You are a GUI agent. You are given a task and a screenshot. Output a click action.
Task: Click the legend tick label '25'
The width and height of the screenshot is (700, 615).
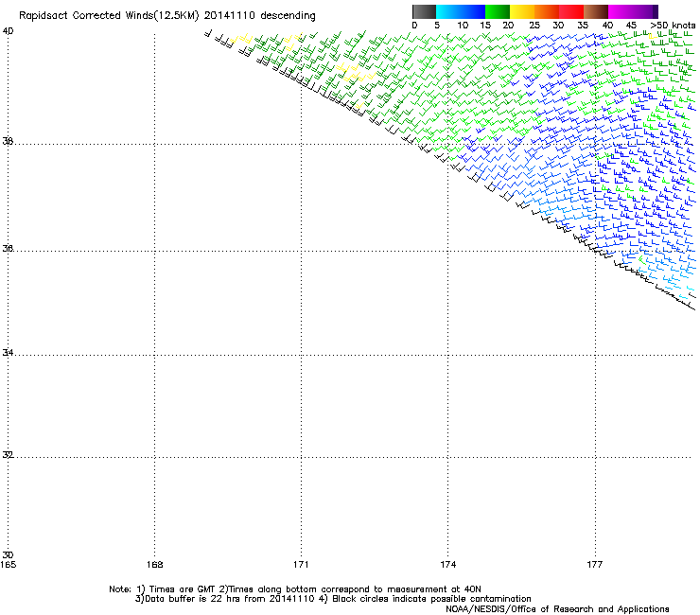(x=534, y=26)
